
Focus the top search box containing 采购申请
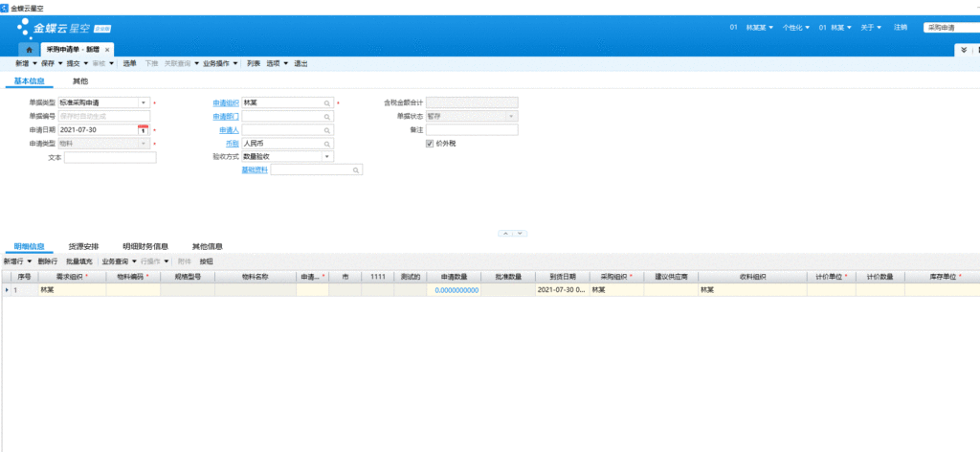(951, 28)
